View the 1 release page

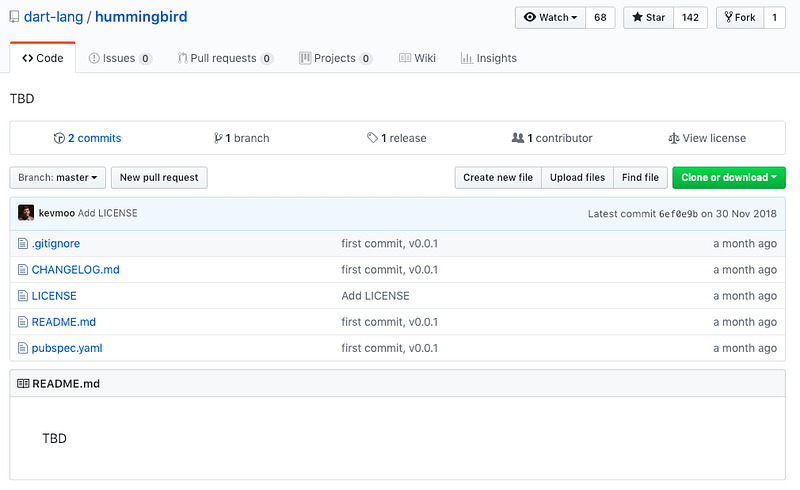pyautogui.click(x=396, y=138)
